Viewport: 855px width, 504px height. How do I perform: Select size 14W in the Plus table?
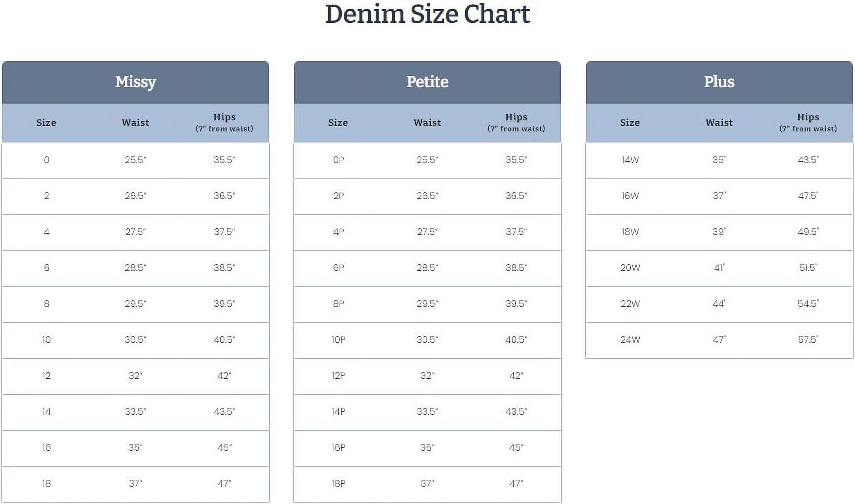pyautogui.click(x=630, y=160)
